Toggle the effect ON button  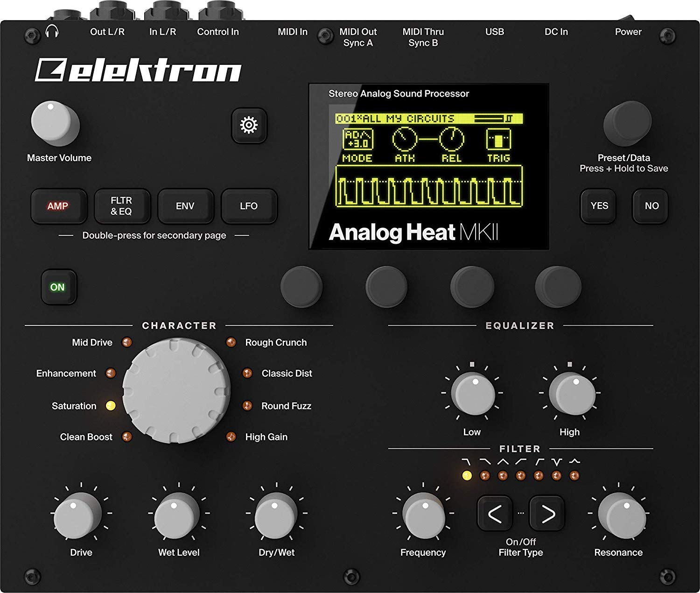click(58, 287)
